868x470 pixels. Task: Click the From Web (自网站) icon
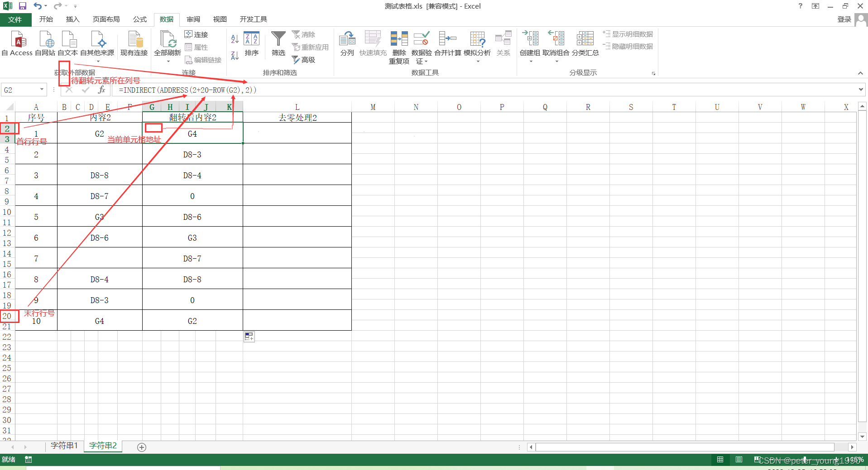pyautogui.click(x=45, y=43)
